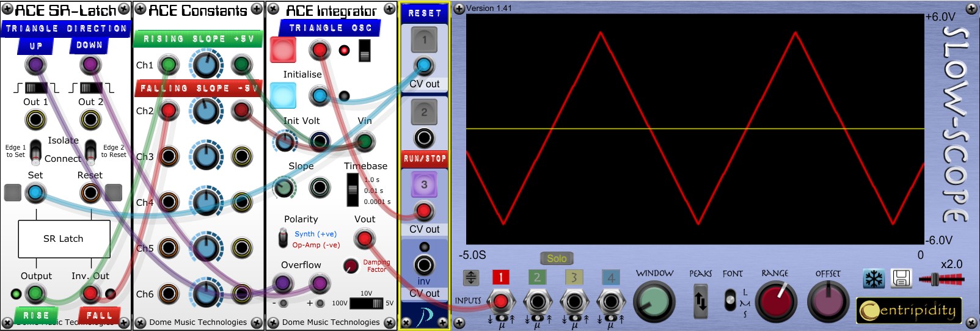Click the Ch6 blue knob on Constants
980x331 pixels.
(206, 294)
